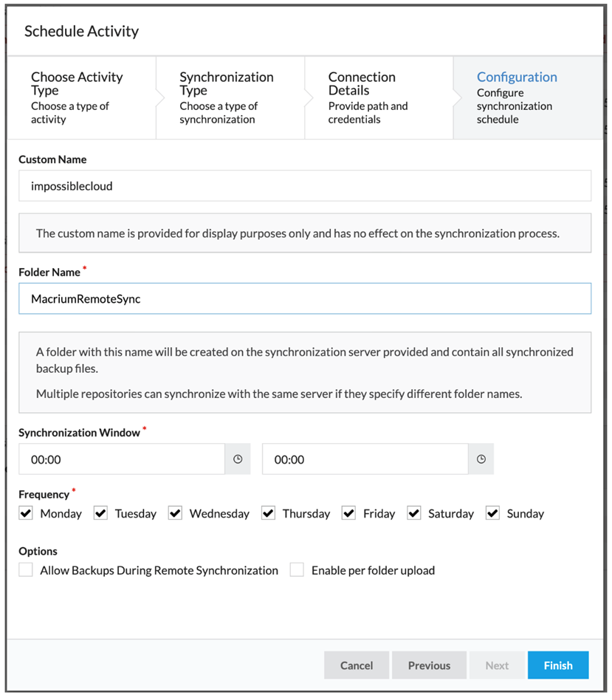Uncheck the Tuesday frequency checkbox
Screen dimensions: 612x700
tap(100, 513)
